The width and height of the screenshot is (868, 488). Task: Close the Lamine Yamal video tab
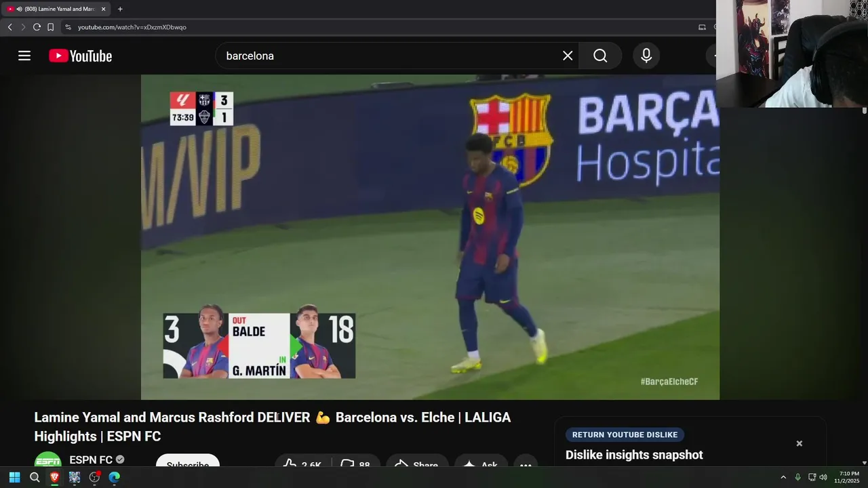tap(103, 9)
